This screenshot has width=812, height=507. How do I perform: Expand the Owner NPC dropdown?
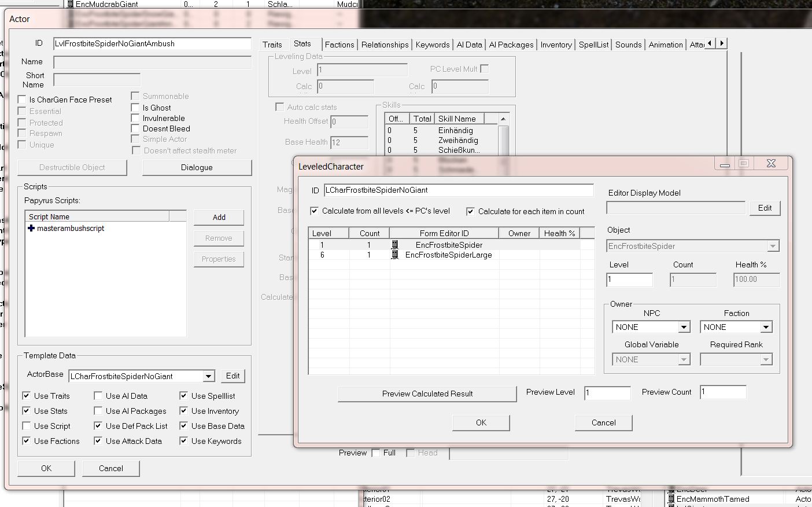684,327
